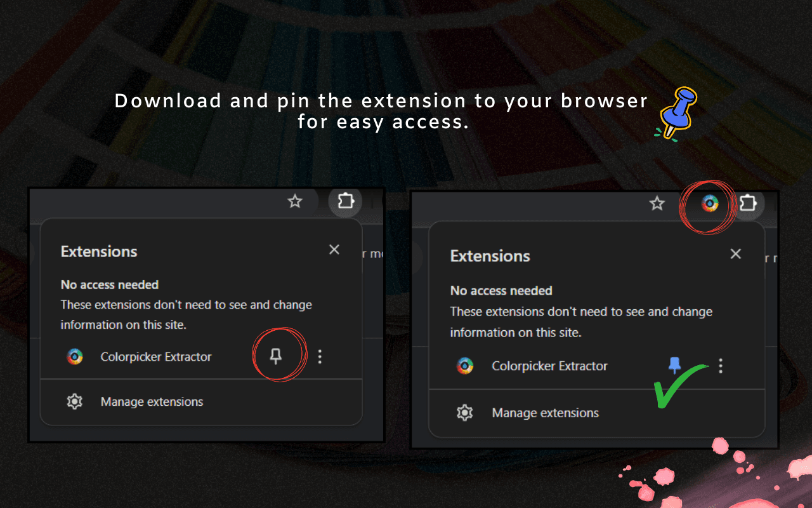Image resolution: width=812 pixels, height=508 pixels.
Task: Open the pinned Colorpicker Extractor toolbar icon
Action: pyautogui.click(x=709, y=204)
